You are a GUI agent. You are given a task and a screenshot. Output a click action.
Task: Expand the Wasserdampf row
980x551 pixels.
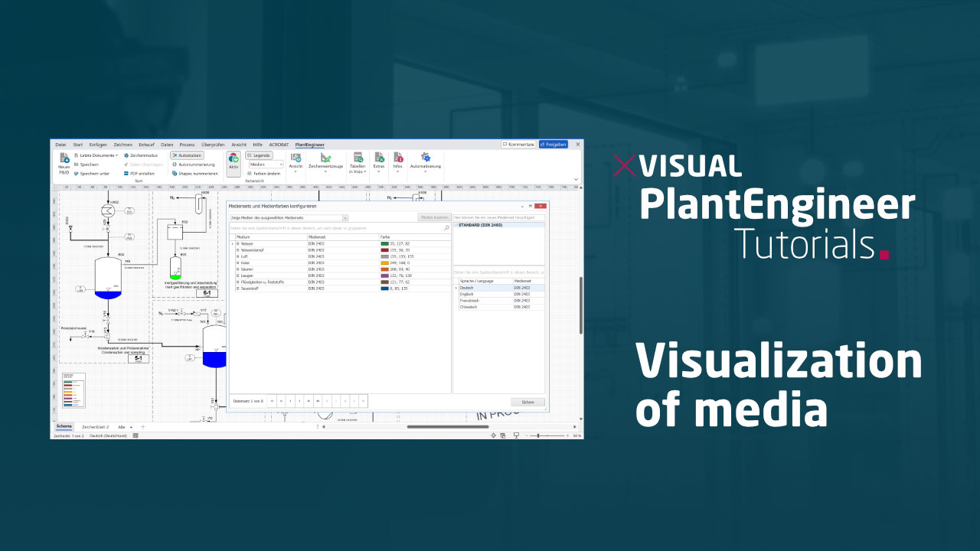pyautogui.click(x=238, y=249)
